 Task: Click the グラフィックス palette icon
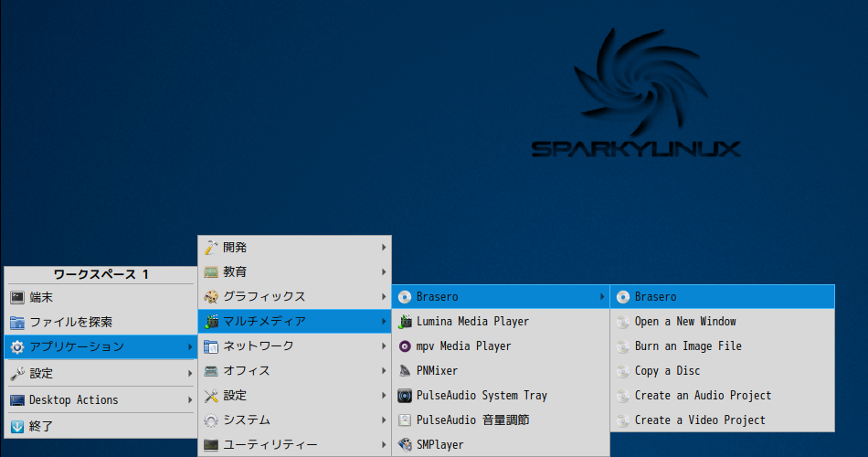[x=211, y=297]
